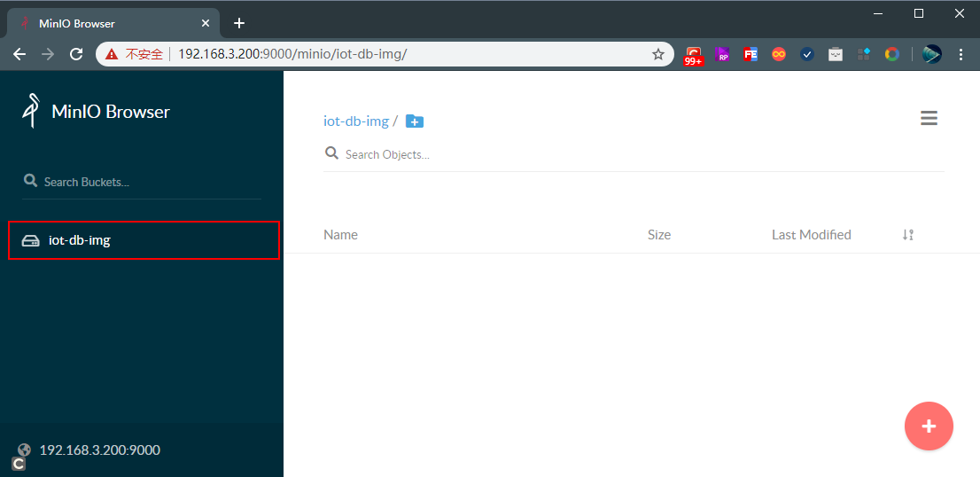Sort objects by Size column
Image resolution: width=980 pixels, height=477 pixels.
(659, 235)
